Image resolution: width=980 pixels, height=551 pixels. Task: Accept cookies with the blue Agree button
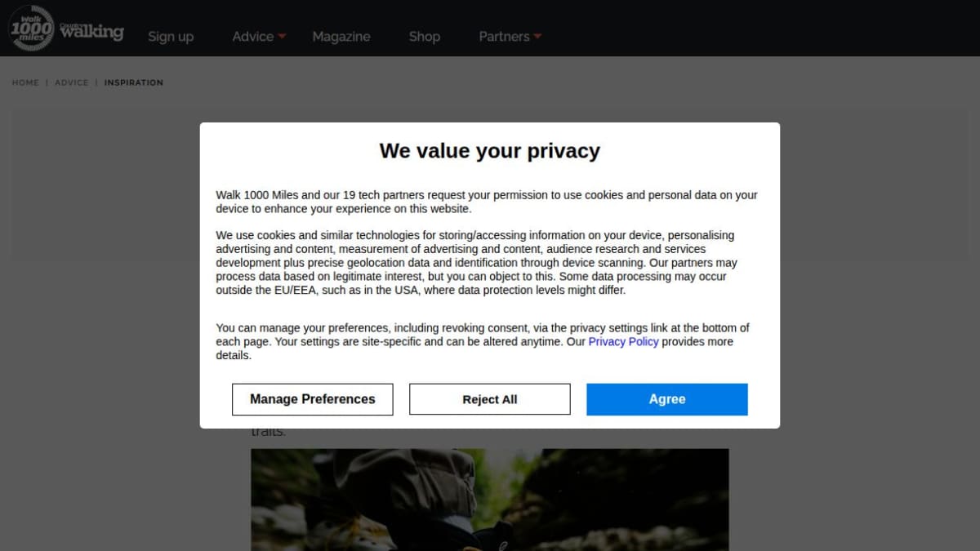point(666,399)
